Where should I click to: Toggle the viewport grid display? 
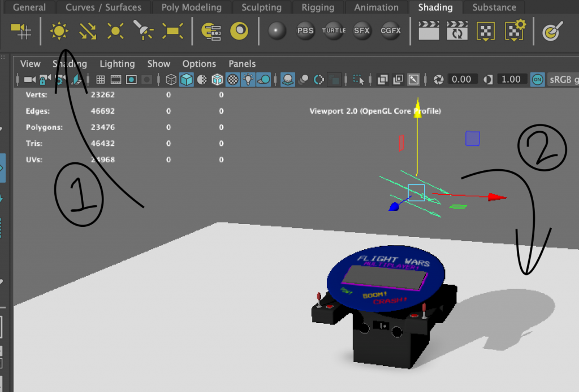101,80
